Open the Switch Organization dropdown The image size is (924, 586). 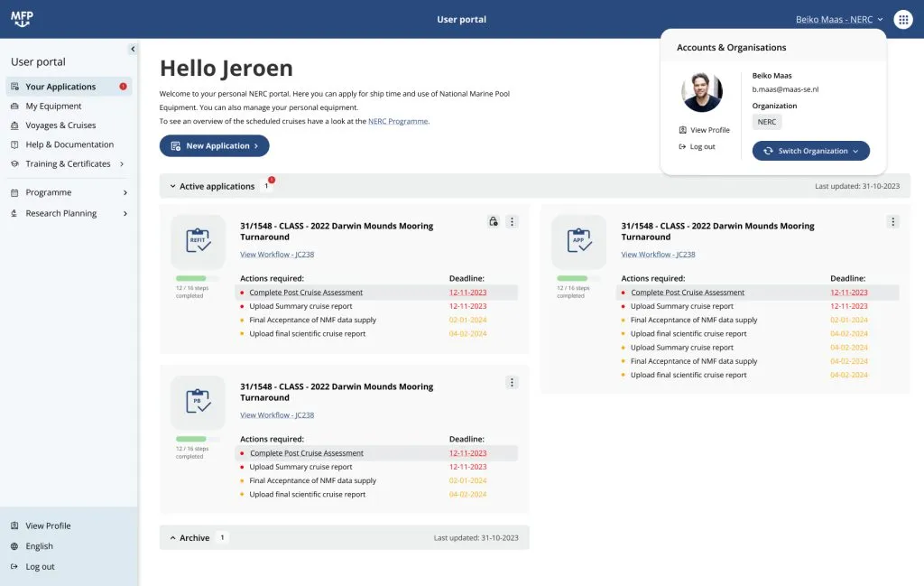pyautogui.click(x=811, y=151)
